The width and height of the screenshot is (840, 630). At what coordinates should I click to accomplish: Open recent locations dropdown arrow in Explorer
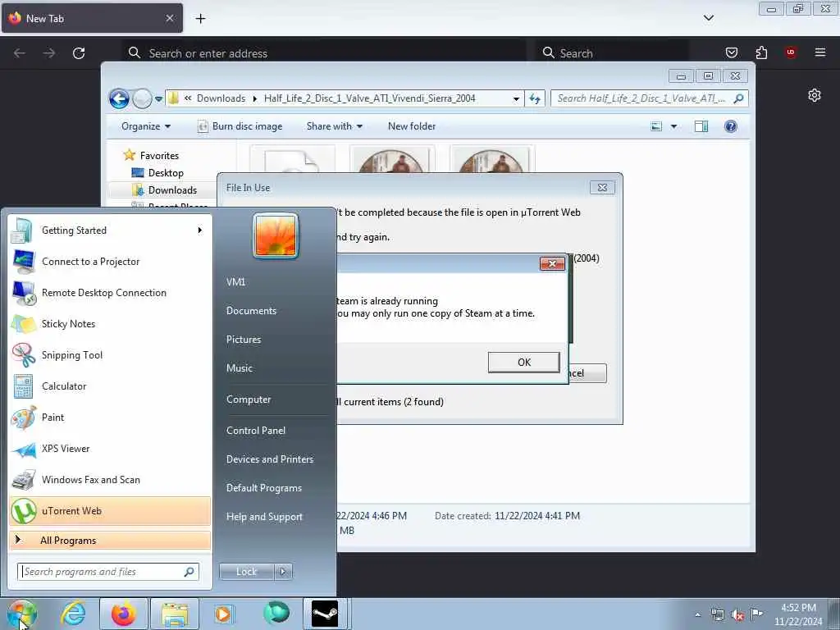click(x=158, y=99)
